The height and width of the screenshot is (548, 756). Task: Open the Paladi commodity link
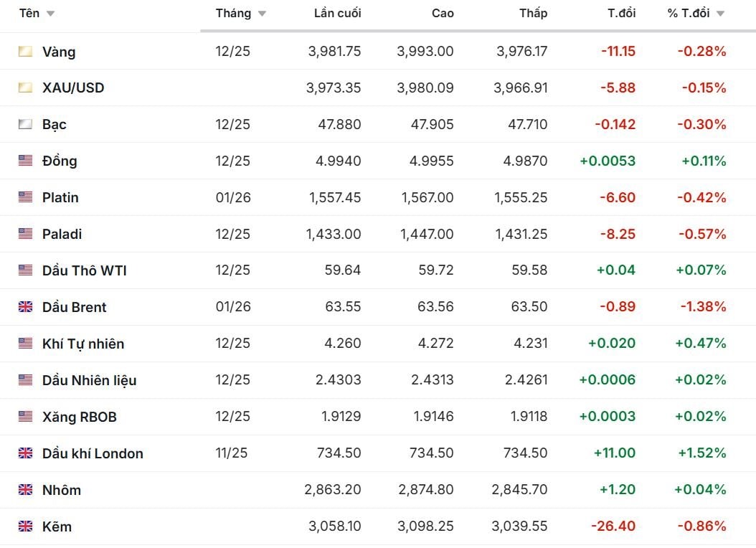(x=62, y=234)
